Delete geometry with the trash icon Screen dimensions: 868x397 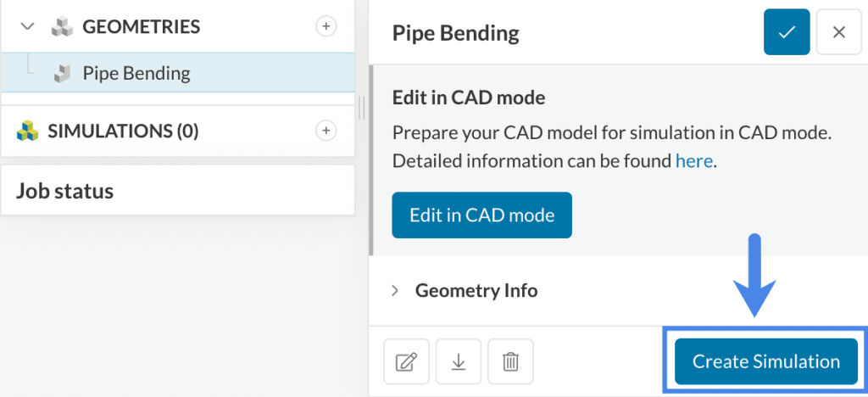[510, 362]
